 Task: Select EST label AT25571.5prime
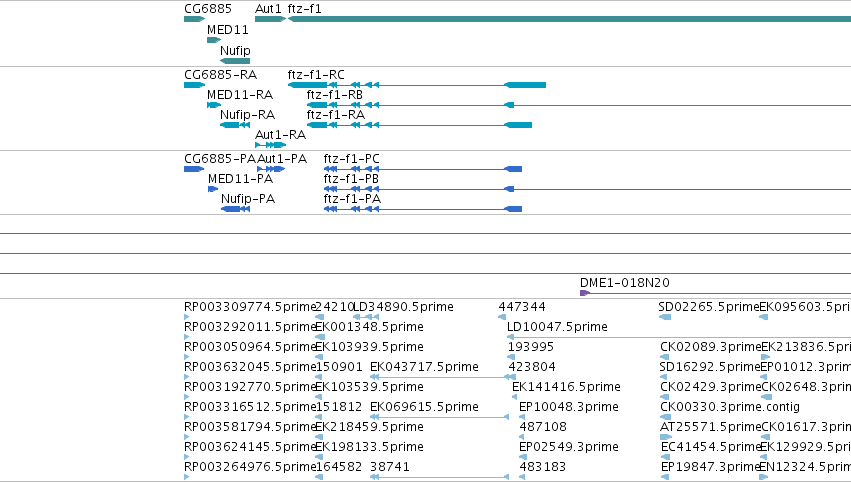(x=710, y=428)
